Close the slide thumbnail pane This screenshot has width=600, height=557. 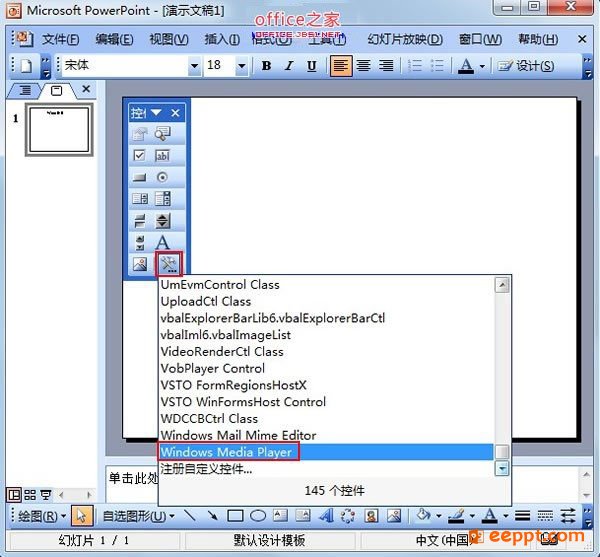[x=86, y=89]
